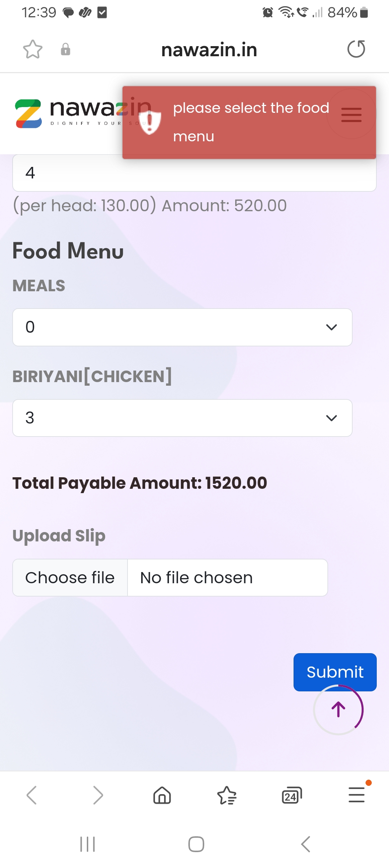Open the browser tools menu icon
389x868 pixels.
point(357,795)
